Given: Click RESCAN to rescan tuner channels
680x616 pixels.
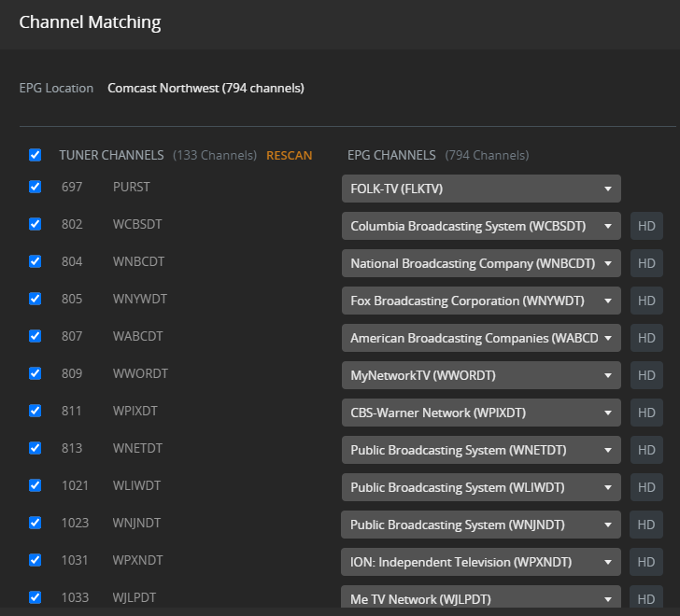Looking at the screenshot, I should (x=289, y=155).
